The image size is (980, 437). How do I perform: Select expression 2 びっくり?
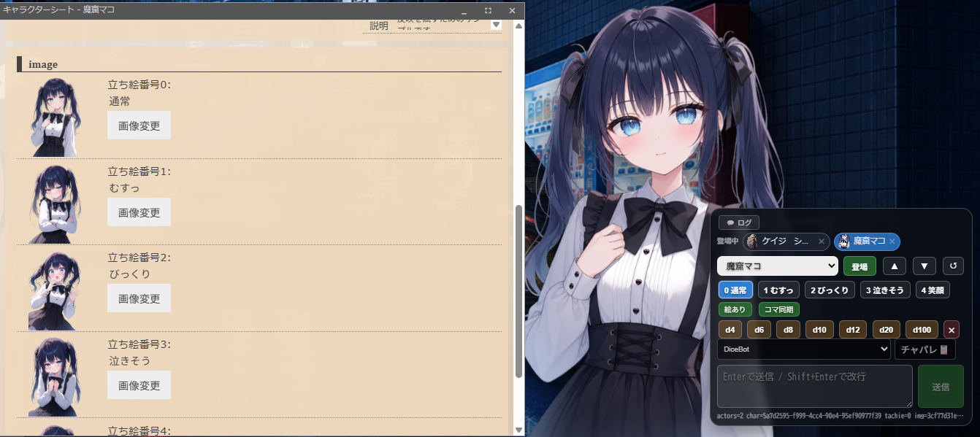click(830, 290)
